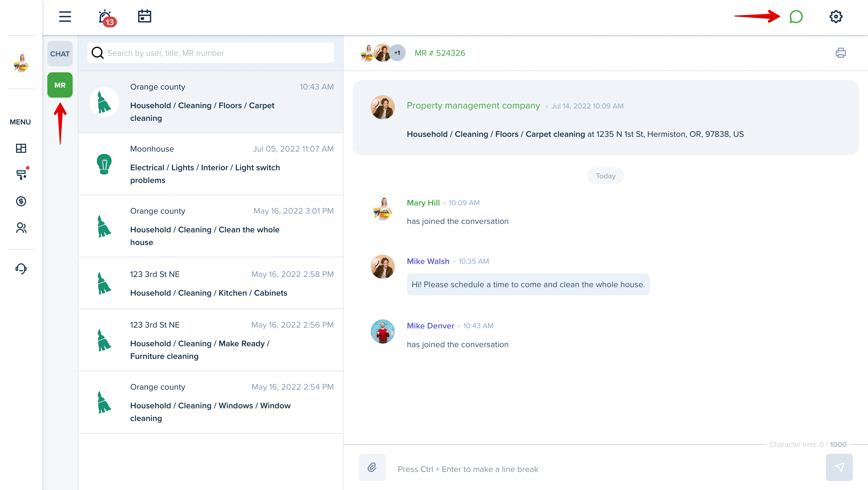Click Mary Hill's avatar in messages
This screenshot has width=868, height=490.
point(383,209)
